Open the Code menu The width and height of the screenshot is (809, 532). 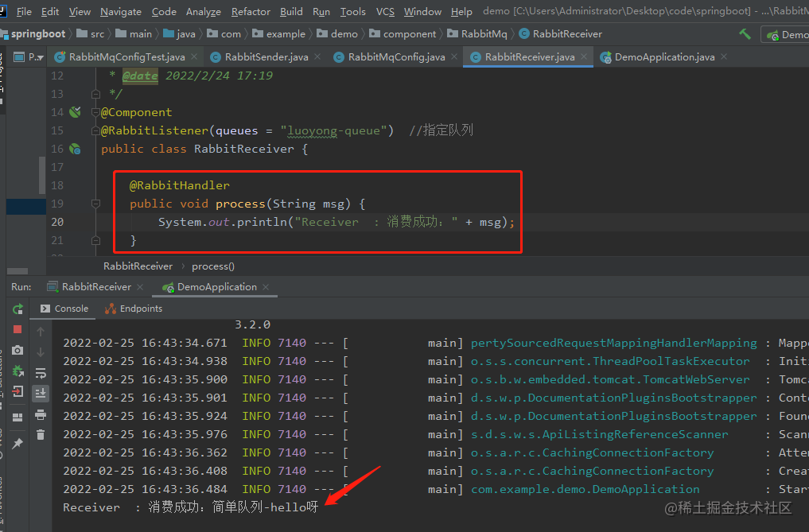(164, 11)
